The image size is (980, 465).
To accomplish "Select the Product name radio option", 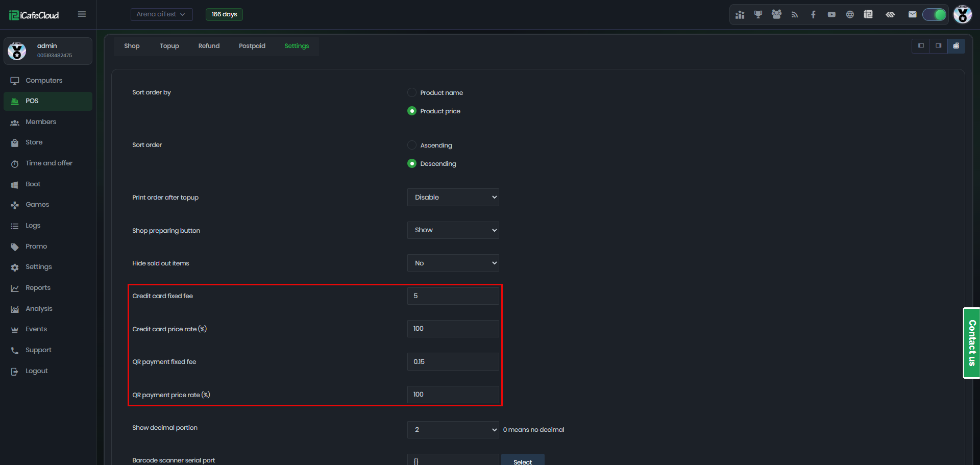I will [412, 93].
